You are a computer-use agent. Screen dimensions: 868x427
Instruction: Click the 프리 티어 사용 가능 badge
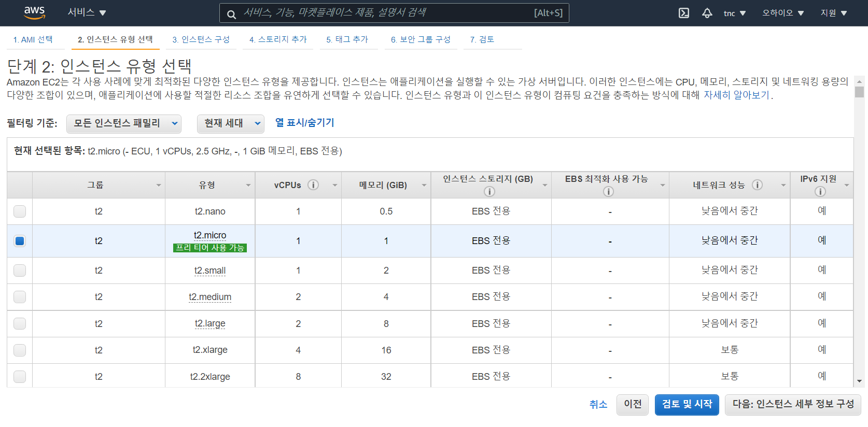tap(210, 248)
